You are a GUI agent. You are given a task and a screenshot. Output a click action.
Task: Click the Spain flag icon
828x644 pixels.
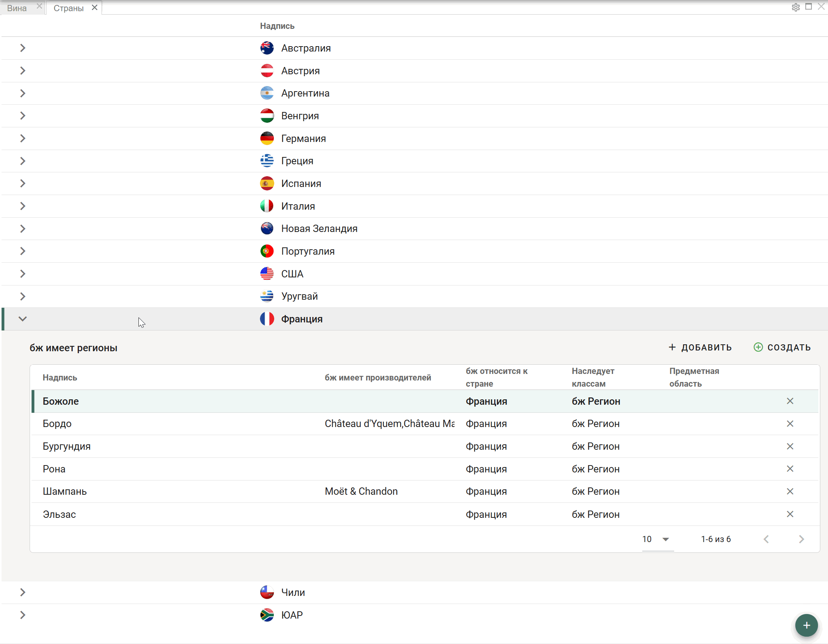(x=267, y=184)
